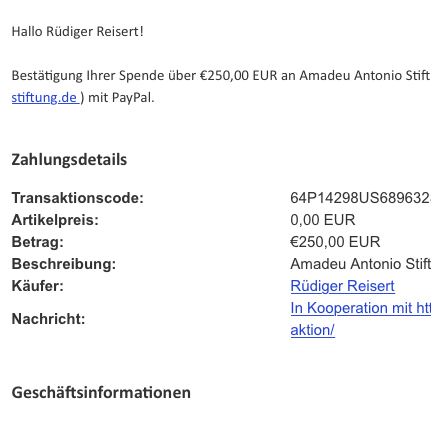Viewport: 431px width, 421px height.
Task: Click the Rüdiger Reisert buyer link
Action: pyautogui.click(x=343, y=286)
